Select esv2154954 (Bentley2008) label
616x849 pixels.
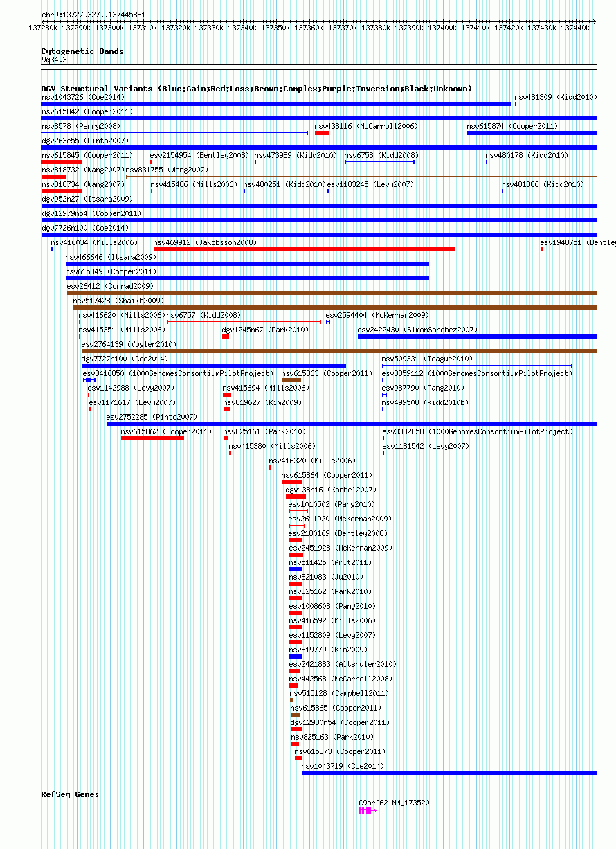pyautogui.click(x=199, y=155)
